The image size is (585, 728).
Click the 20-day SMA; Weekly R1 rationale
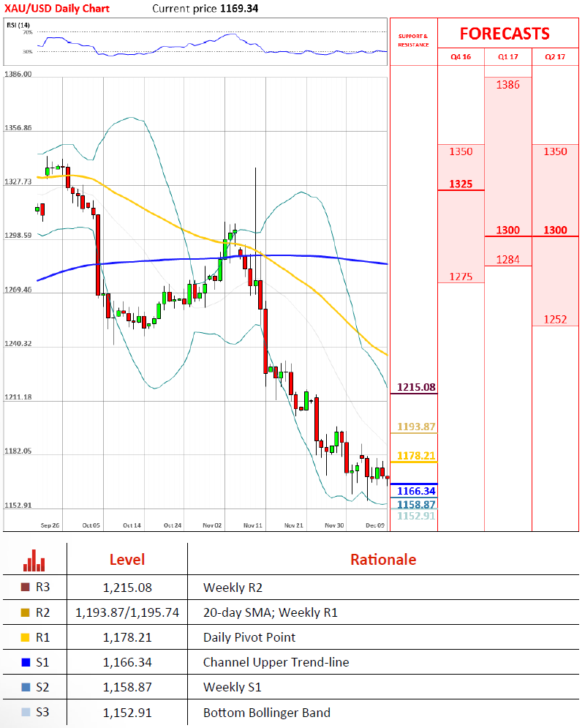tap(271, 613)
